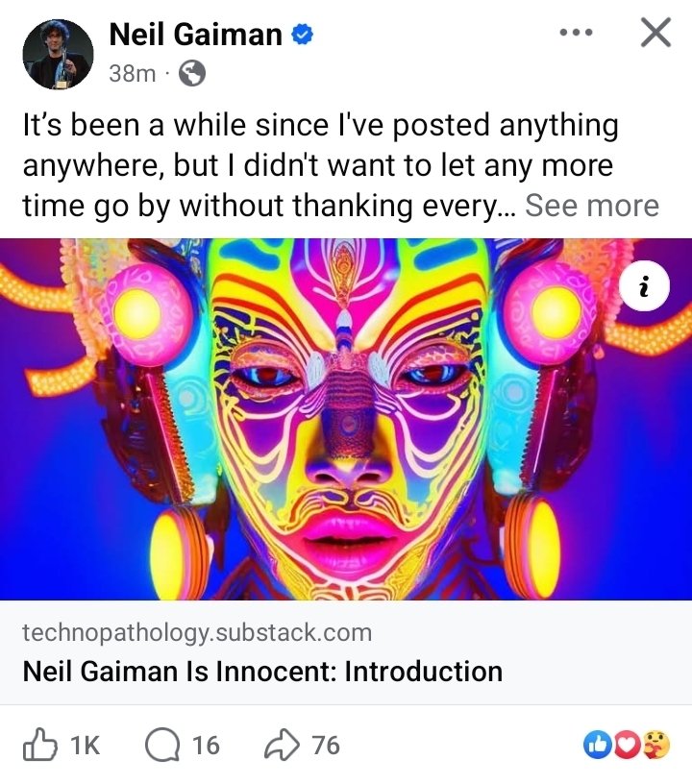Open Neil Gaiman's profile picture

tap(58, 54)
